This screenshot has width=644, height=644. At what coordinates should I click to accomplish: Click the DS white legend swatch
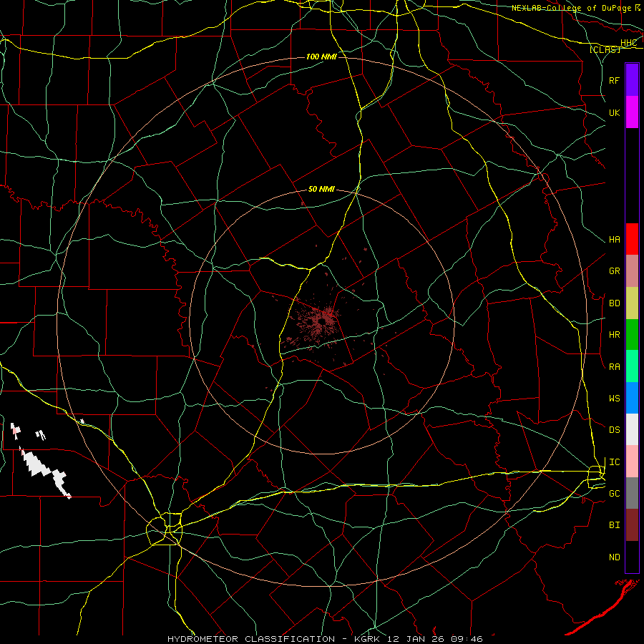pyautogui.click(x=632, y=429)
